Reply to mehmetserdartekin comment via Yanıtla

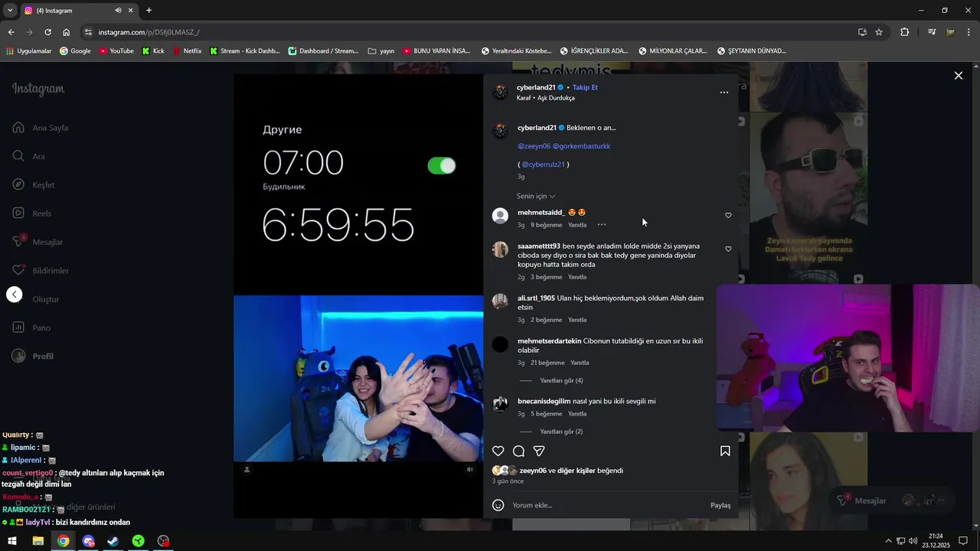coord(580,363)
